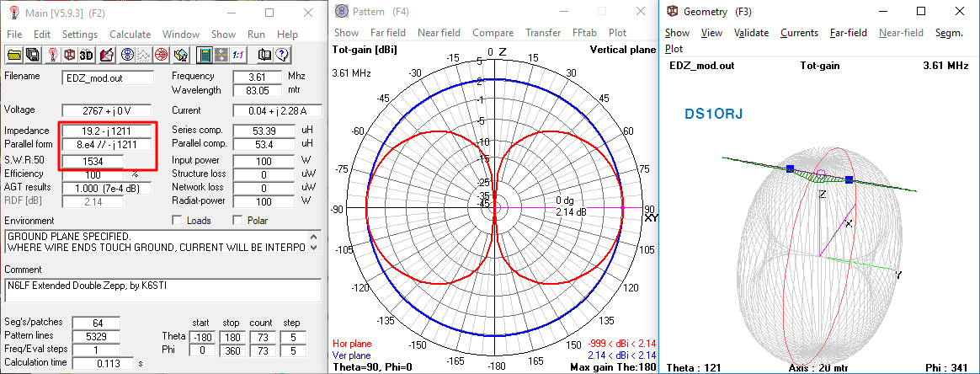Click the red antenna tower toolbar icon
The image size is (980, 374).
(x=54, y=55)
